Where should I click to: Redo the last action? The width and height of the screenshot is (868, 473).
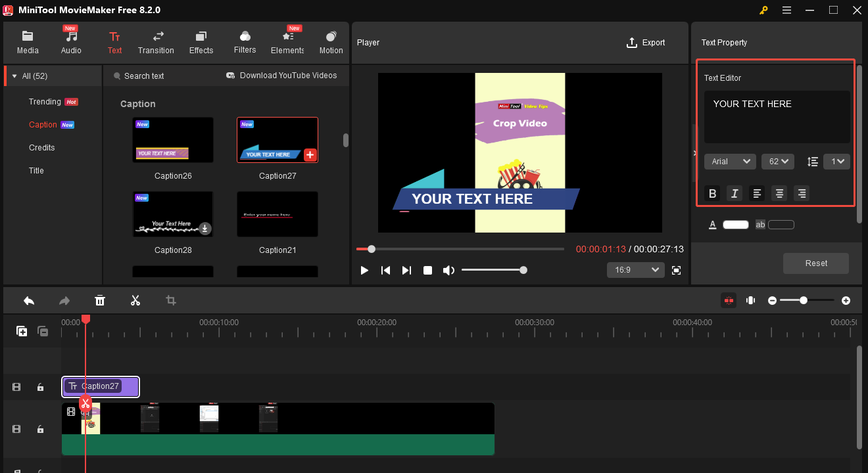click(64, 300)
